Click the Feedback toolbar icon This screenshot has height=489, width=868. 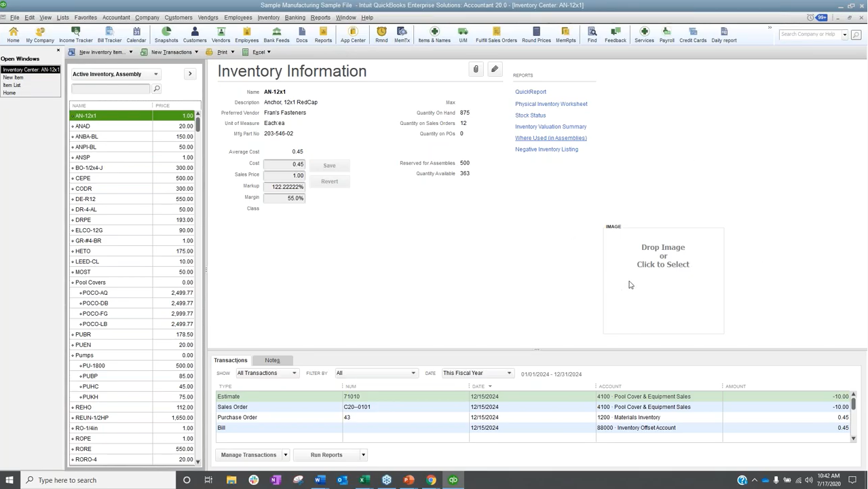(615, 35)
